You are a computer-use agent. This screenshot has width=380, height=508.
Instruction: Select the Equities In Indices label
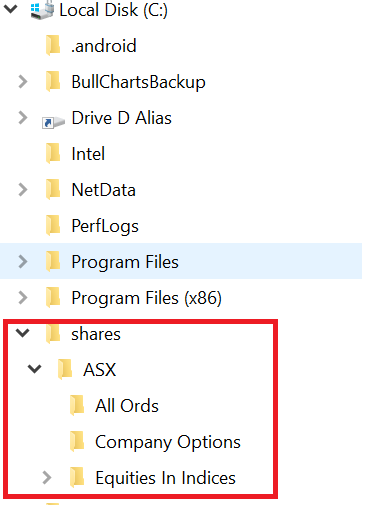(x=165, y=478)
